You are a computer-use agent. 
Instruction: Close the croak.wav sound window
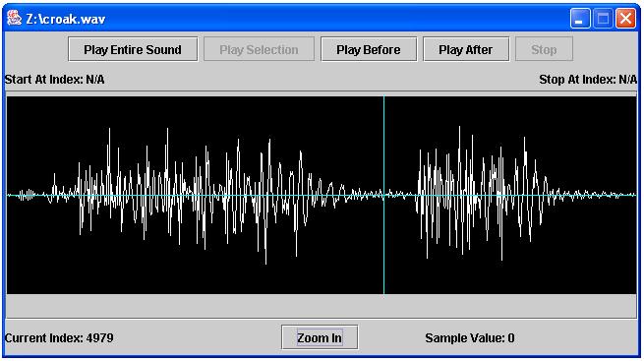[625, 19]
